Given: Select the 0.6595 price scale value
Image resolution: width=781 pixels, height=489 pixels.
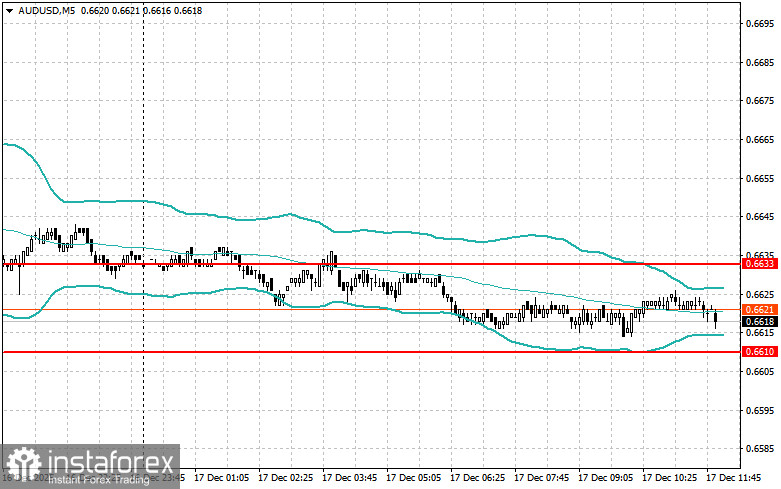Looking at the screenshot, I should tap(760, 410).
